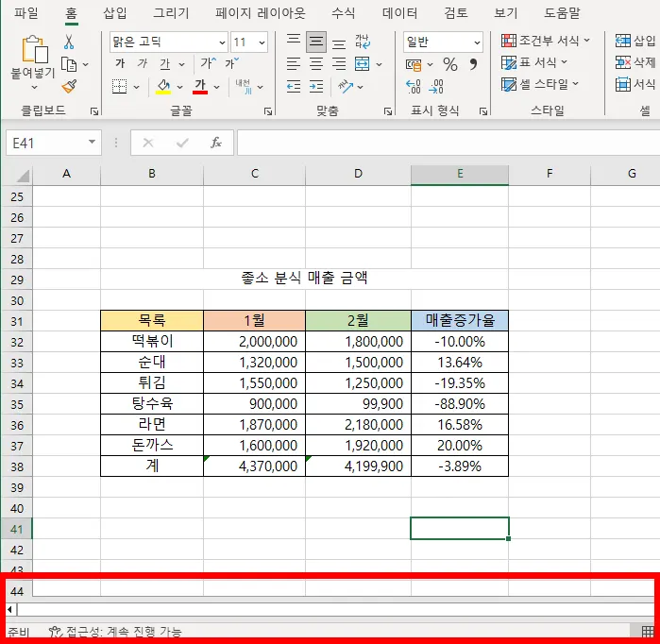Open the 파일 tab

tap(26, 13)
